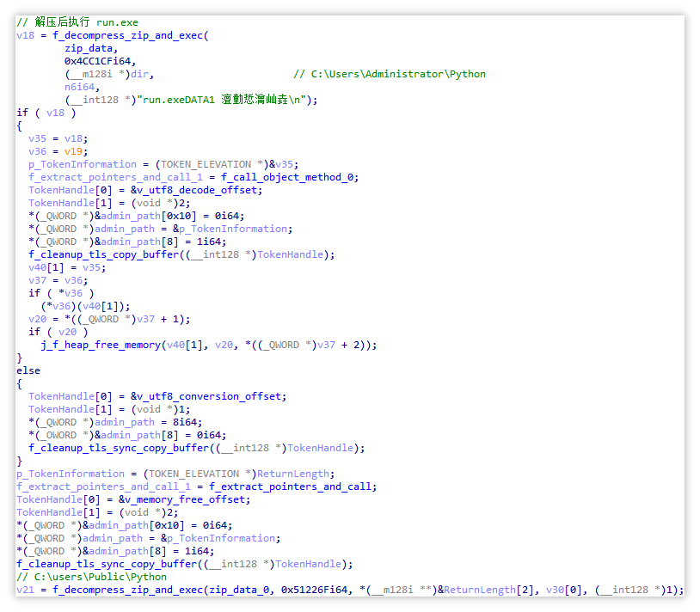Click the zip_data argument
The height and width of the screenshot is (612, 700).
point(89,48)
